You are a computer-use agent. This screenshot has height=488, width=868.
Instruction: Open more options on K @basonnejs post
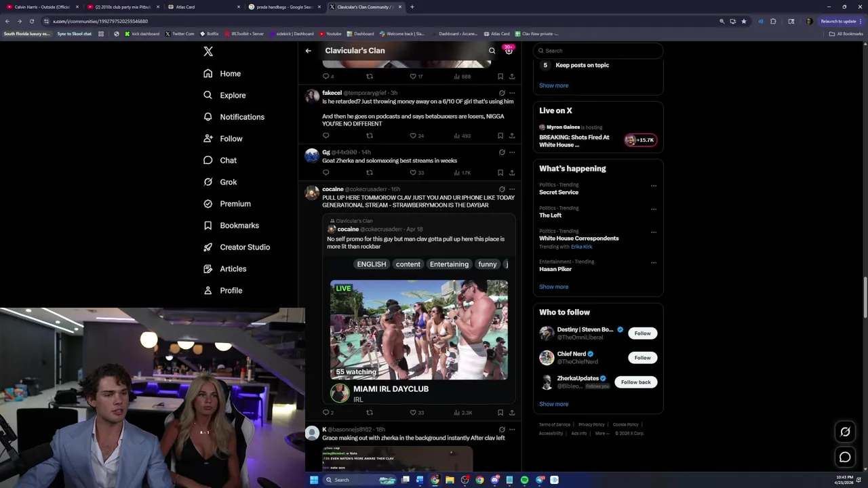pyautogui.click(x=512, y=430)
